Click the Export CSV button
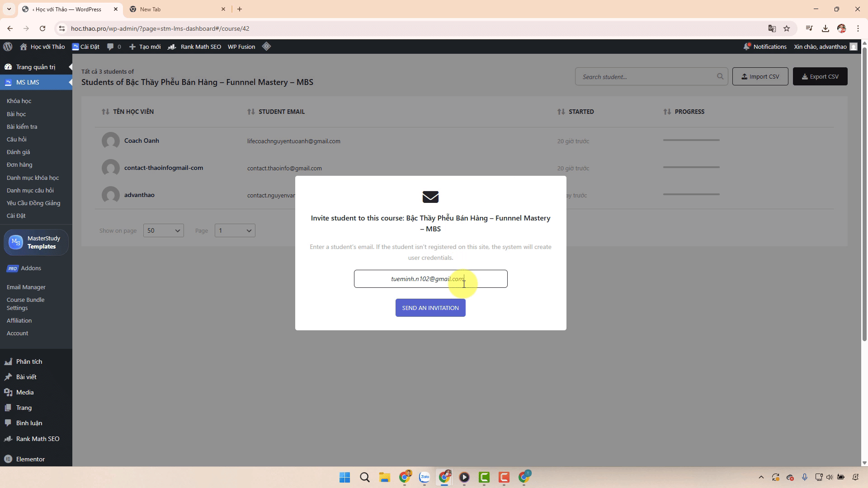The image size is (868, 488). pos(820,76)
